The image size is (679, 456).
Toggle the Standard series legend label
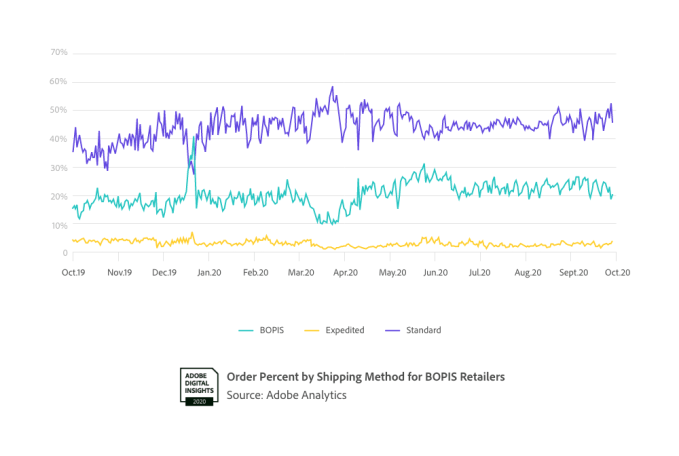click(424, 329)
